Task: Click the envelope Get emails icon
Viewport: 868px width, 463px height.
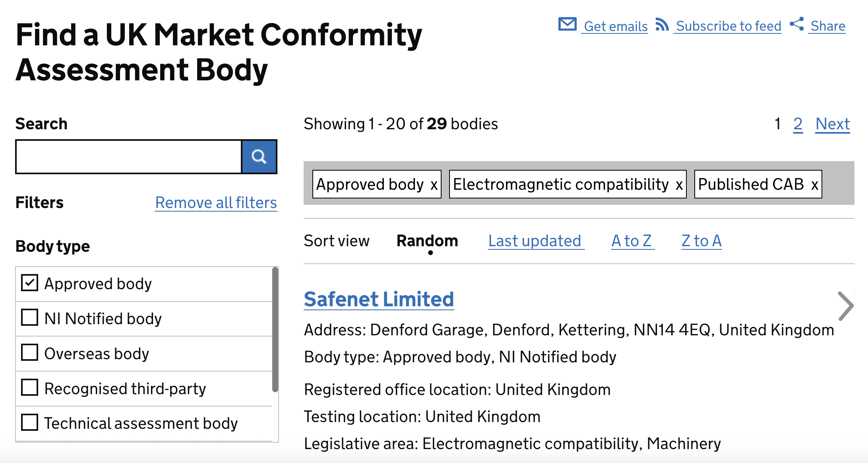Action: pos(568,24)
